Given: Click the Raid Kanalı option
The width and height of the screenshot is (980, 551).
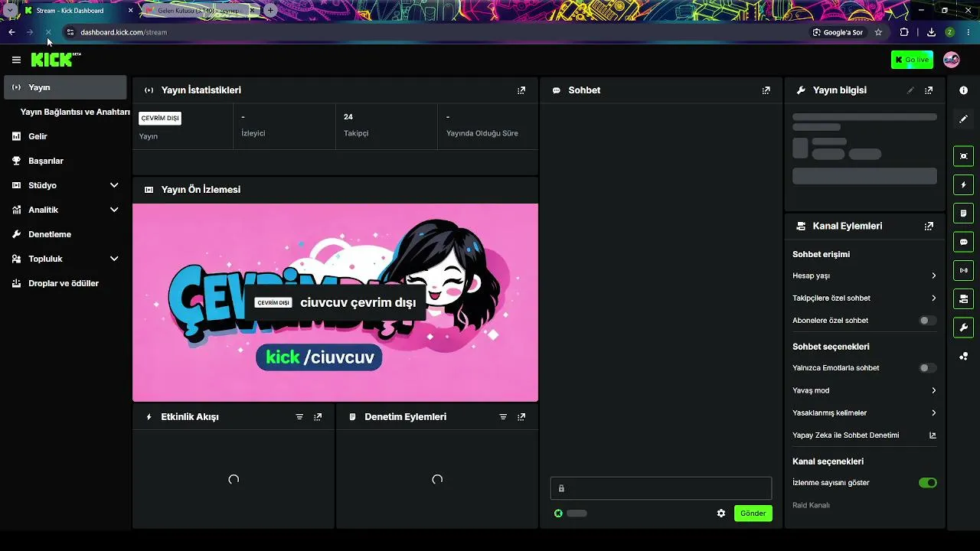Looking at the screenshot, I should [x=811, y=505].
